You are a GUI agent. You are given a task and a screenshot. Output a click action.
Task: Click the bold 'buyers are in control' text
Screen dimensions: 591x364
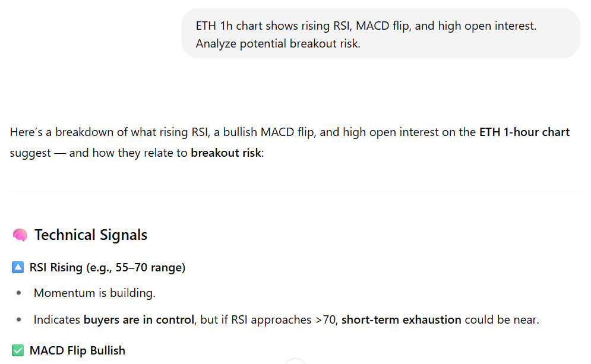[139, 319]
